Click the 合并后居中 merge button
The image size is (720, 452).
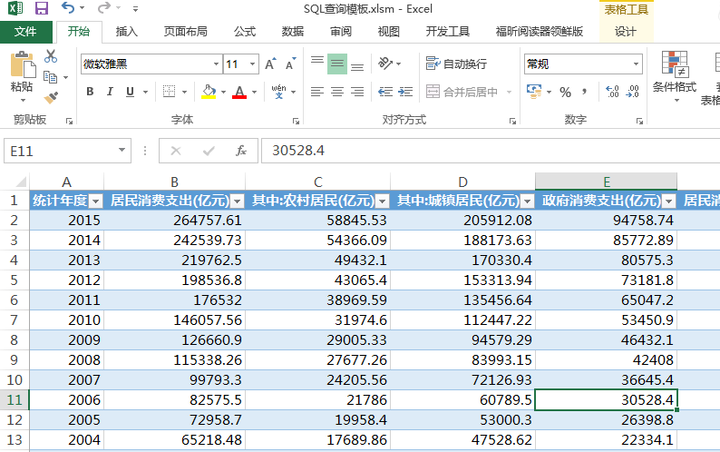pyautogui.click(x=462, y=91)
